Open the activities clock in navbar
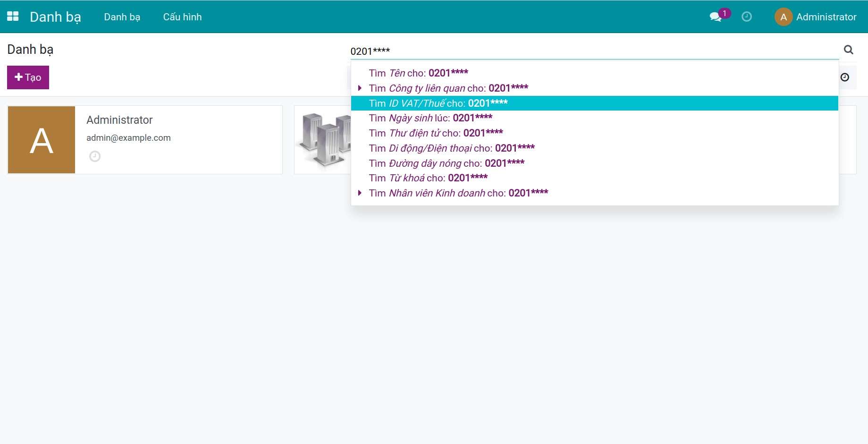This screenshot has height=444, width=868. [x=747, y=17]
